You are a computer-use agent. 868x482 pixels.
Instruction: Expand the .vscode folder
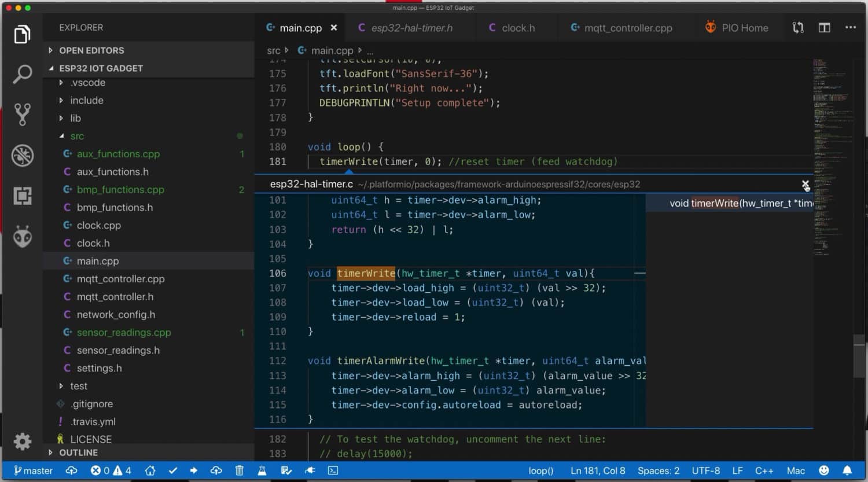tap(87, 83)
